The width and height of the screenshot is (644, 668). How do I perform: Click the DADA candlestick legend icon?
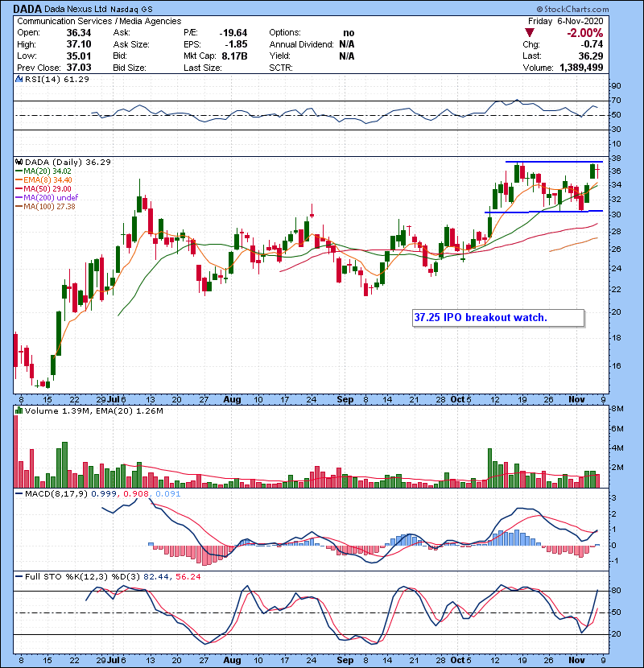[19, 163]
